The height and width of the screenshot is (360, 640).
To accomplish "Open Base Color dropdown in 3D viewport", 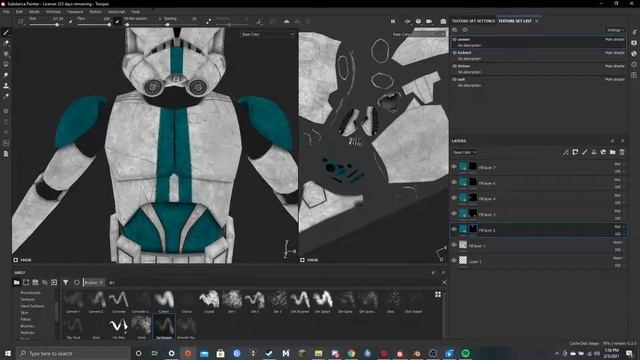I will 267,34.
